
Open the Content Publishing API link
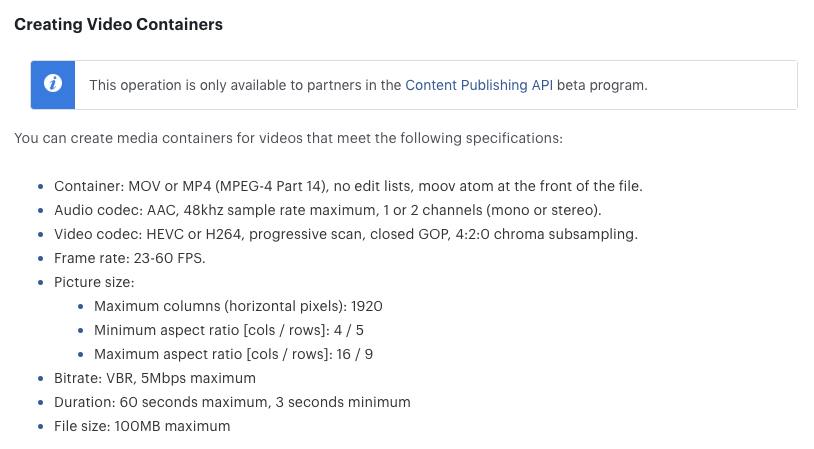pyautogui.click(x=479, y=85)
